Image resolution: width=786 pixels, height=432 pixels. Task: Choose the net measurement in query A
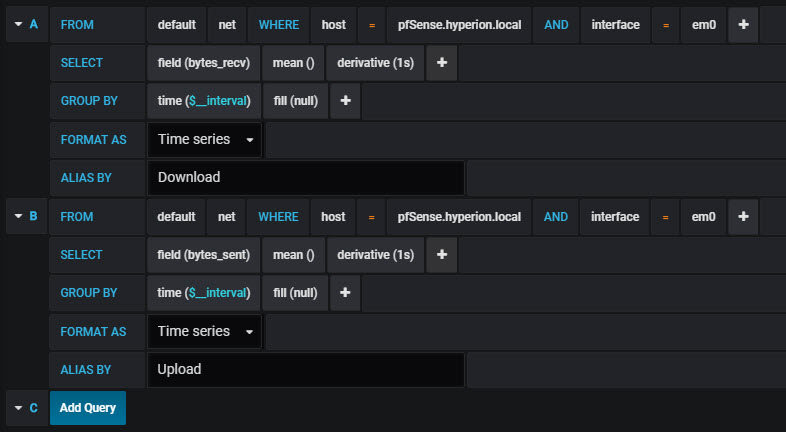coord(227,25)
